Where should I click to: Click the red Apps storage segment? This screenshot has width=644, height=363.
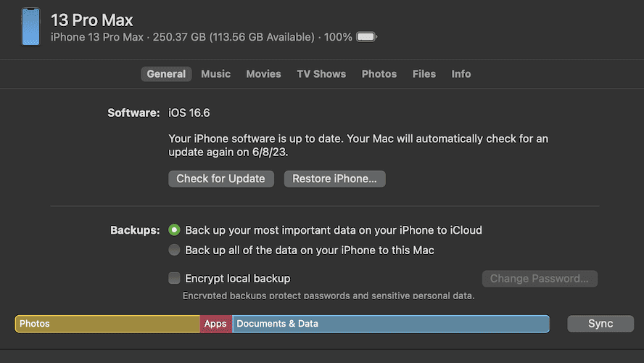click(x=215, y=324)
